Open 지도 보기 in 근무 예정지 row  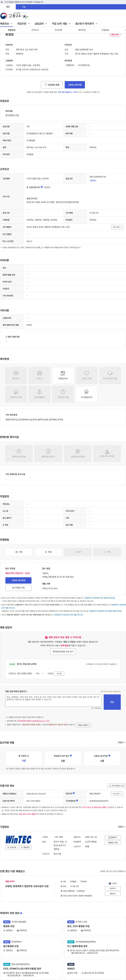[117, 227]
